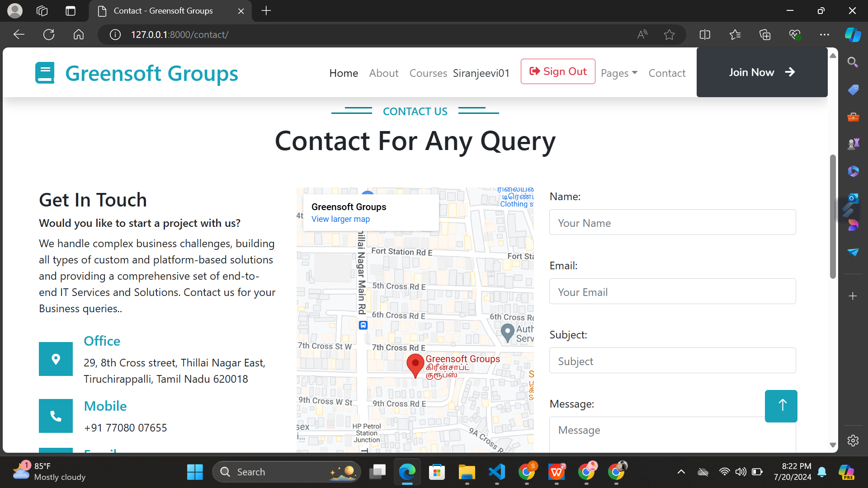Open WPS Office from taskbar
Image resolution: width=868 pixels, height=488 pixels.
(x=557, y=472)
